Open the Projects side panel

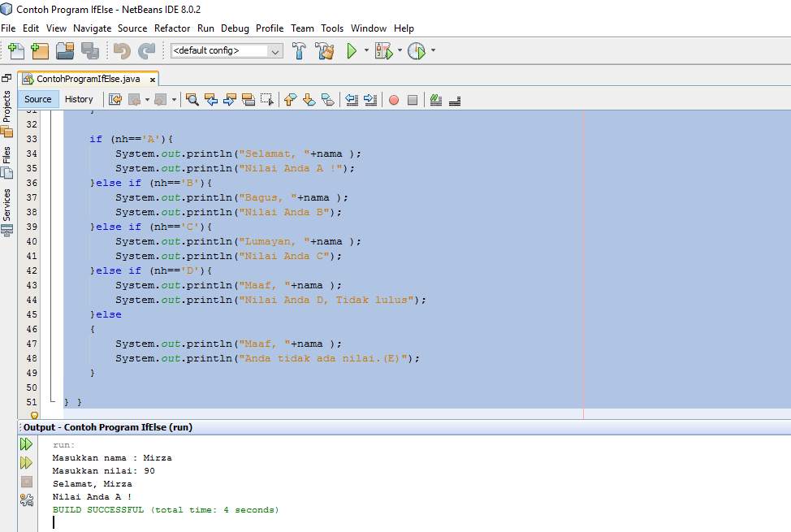(x=6, y=113)
